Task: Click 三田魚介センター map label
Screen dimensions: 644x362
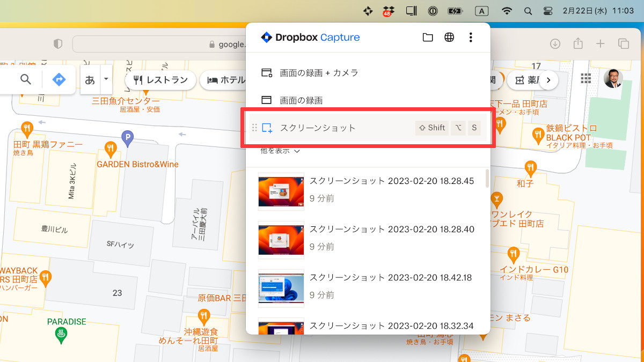Action: click(126, 101)
